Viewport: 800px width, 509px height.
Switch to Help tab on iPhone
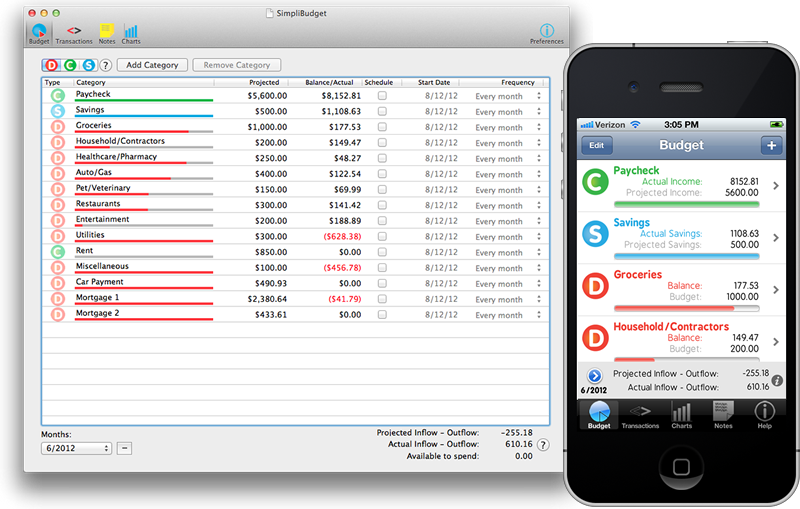pyautogui.click(x=764, y=415)
